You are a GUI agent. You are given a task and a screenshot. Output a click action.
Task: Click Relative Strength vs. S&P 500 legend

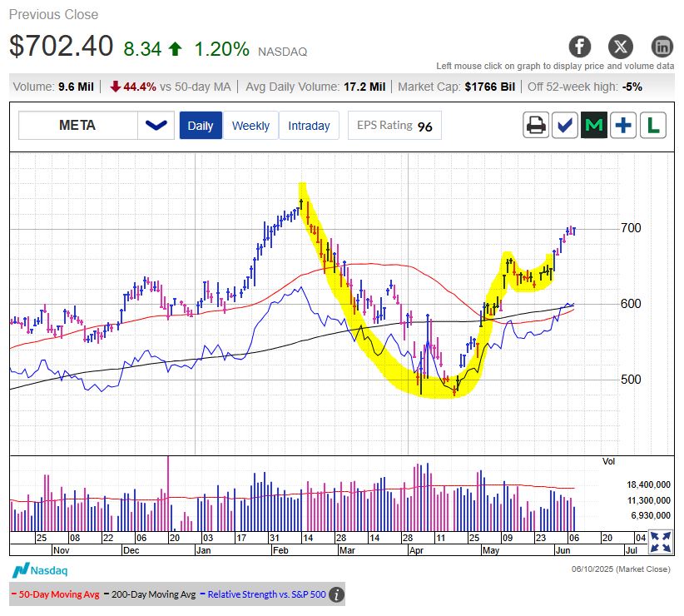coord(265,594)
